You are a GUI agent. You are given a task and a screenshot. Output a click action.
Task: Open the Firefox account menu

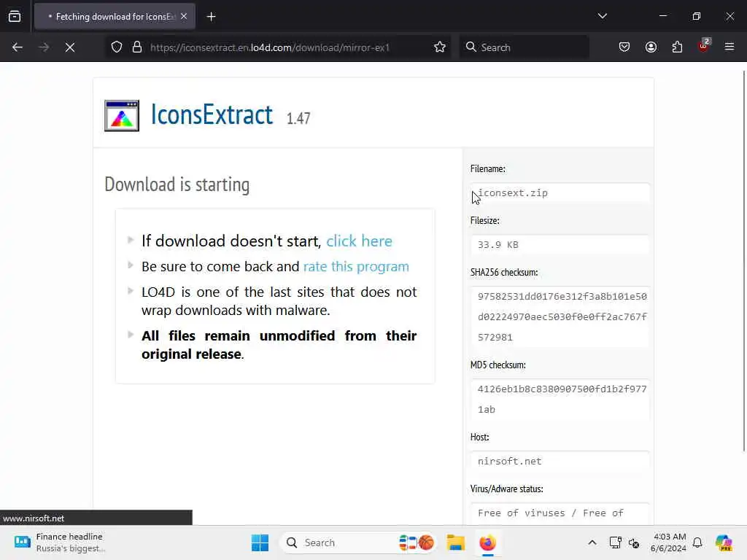coord(651,47)
